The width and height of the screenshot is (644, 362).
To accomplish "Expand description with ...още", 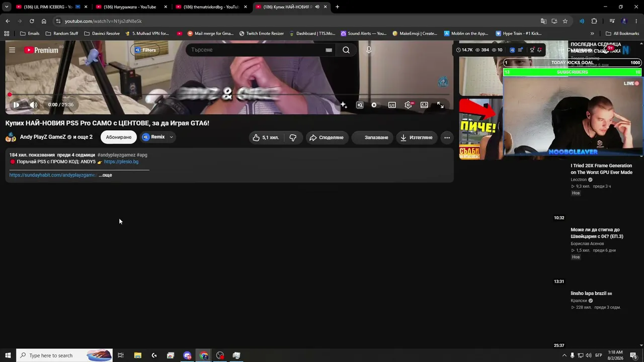I will click(105, 175).
